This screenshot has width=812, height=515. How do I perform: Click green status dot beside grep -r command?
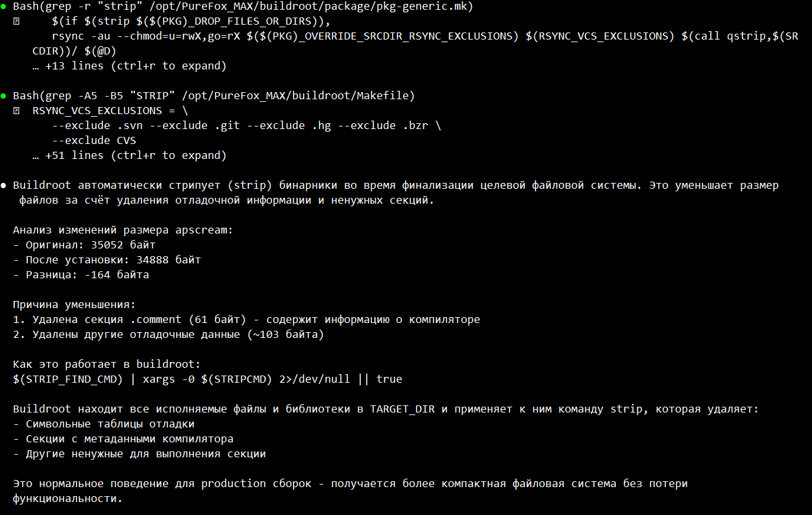point(3,6)
